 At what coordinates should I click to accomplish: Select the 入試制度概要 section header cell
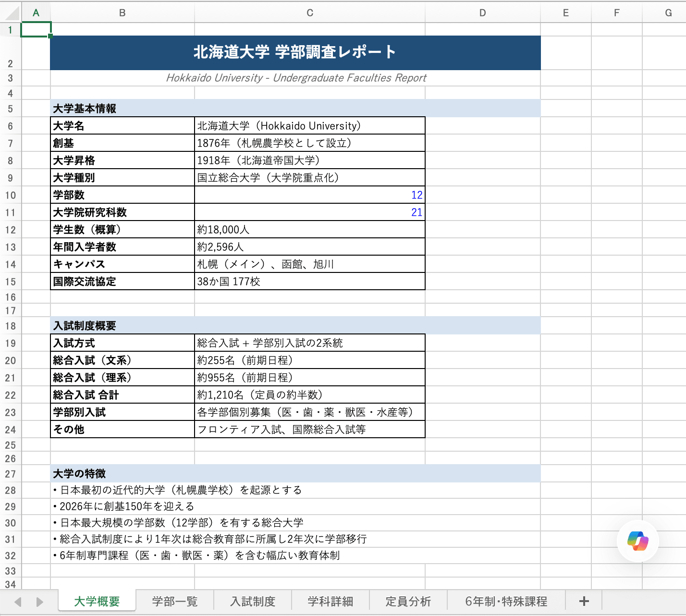point(295,326)
